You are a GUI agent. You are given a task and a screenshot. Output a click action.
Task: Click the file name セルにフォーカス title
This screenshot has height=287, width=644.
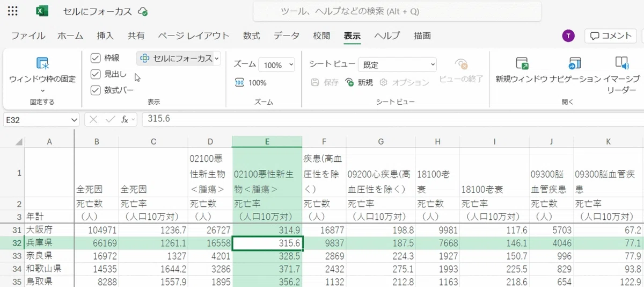pyautogui.click(x=98, y=11)
